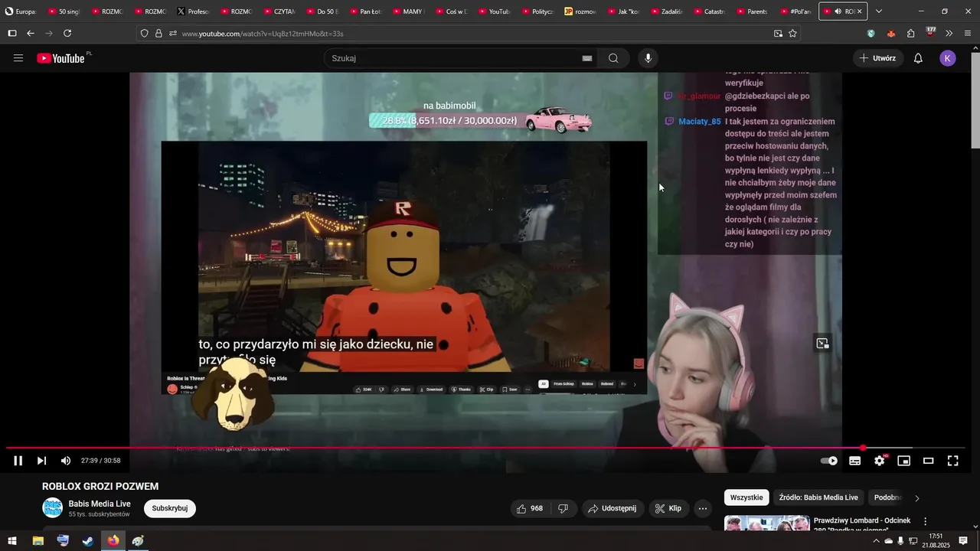Screen dimensions: 980x551
Task: Go back in browser history
Action: 31,34
